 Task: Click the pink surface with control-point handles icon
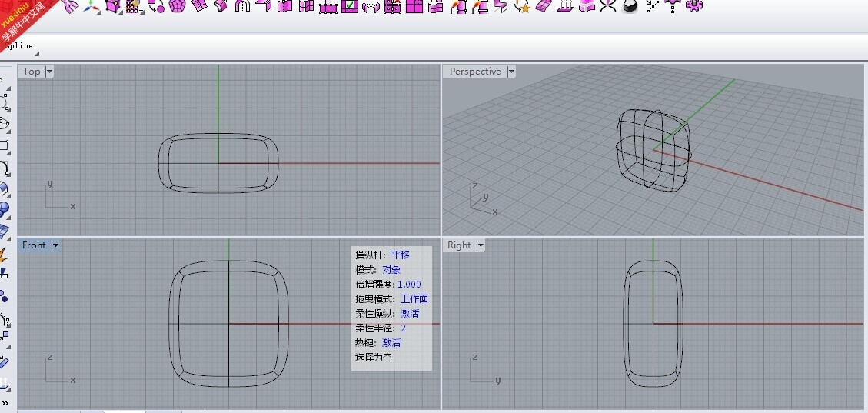[328, 6]
